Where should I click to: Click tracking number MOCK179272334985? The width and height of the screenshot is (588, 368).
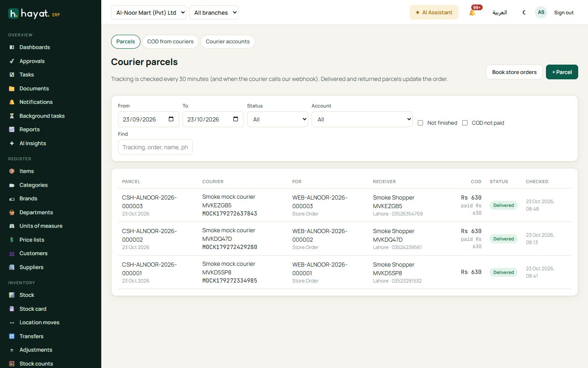coord(229,281)
